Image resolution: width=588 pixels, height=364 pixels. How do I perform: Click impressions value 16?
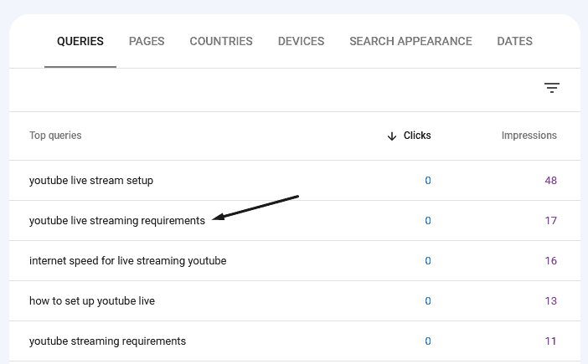pyautogui.click(x=550, y=260)
